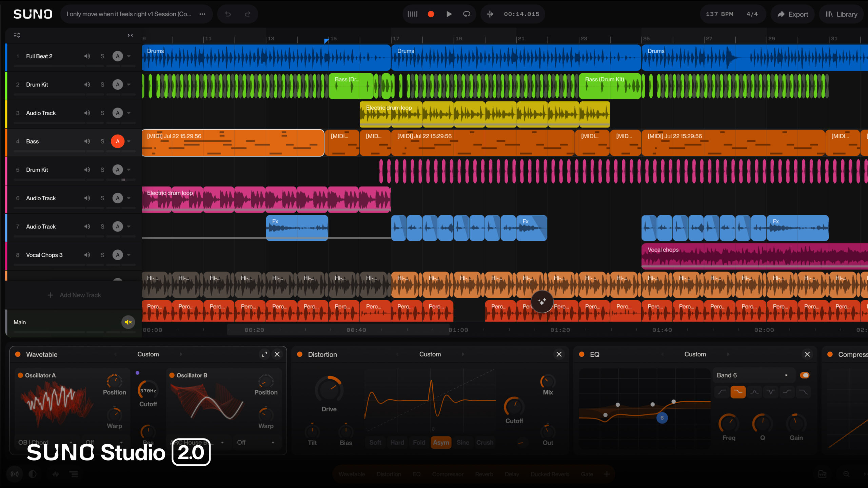The image size is (868, 488).
Task: Select Hard distortion mode
Action: [x=397, y=443]
